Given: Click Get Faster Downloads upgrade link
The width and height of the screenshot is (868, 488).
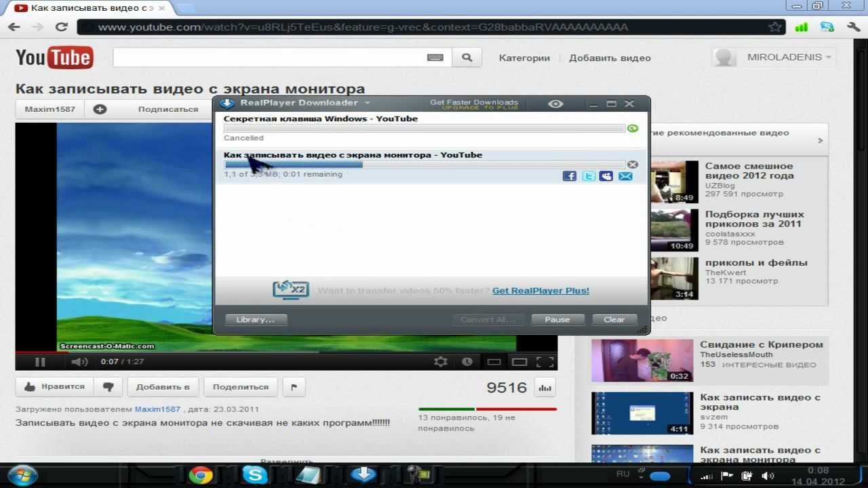Looking at the screenshot, I should tap(474, 104).
